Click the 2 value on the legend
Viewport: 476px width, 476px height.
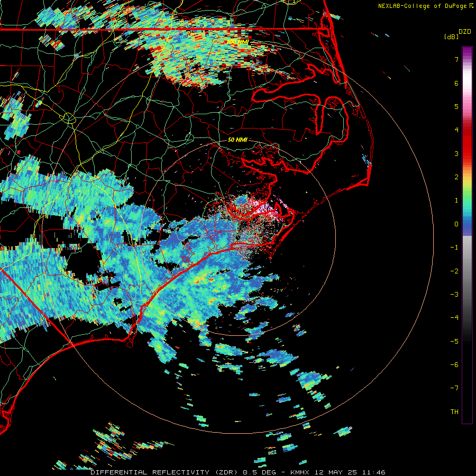(x=456, y=177)
